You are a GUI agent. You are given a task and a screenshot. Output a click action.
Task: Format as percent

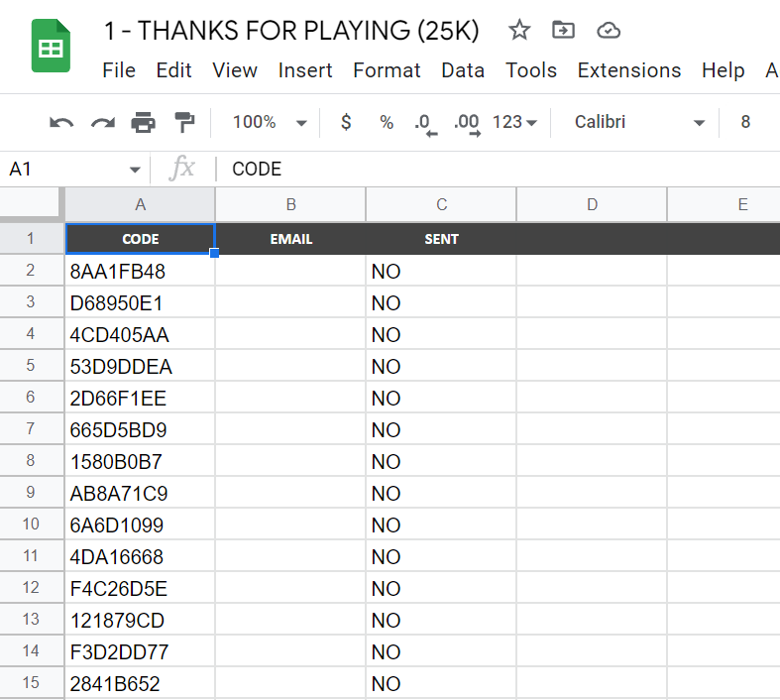387,122
